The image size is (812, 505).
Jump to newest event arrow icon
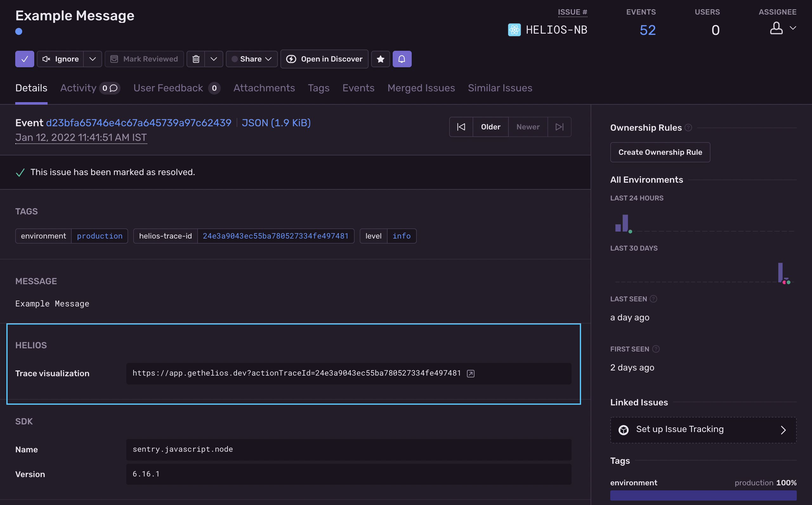click(x=559, y=127)
